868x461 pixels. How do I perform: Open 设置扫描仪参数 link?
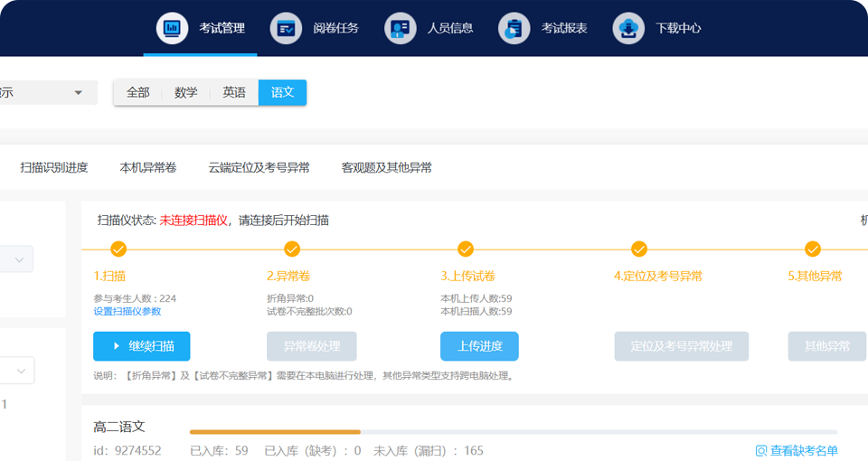pyautogui.click(x=127, y=311)
